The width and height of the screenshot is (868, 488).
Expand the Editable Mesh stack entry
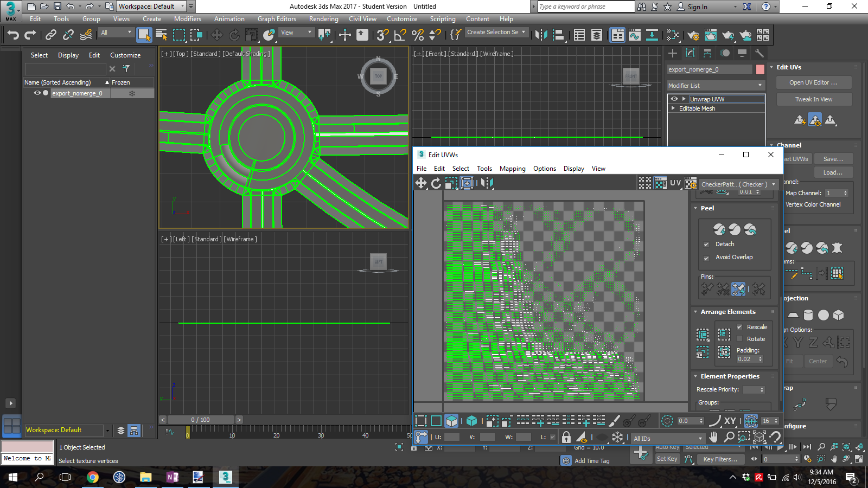tap(673, 108)
